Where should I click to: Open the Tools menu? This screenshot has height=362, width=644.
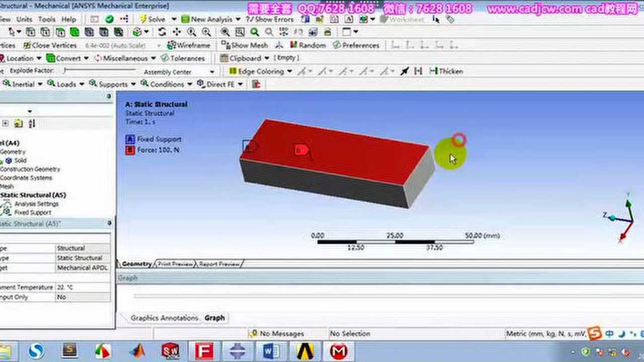click(46, 19)
